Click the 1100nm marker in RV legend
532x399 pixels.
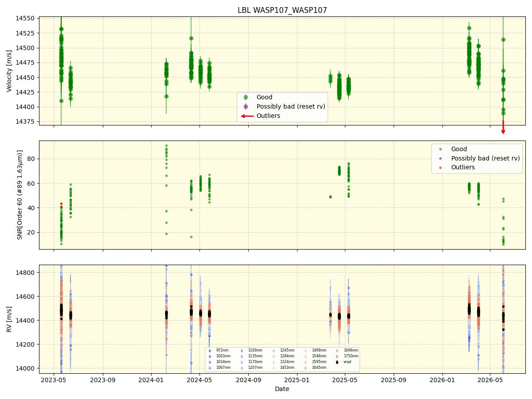point(242,351)
